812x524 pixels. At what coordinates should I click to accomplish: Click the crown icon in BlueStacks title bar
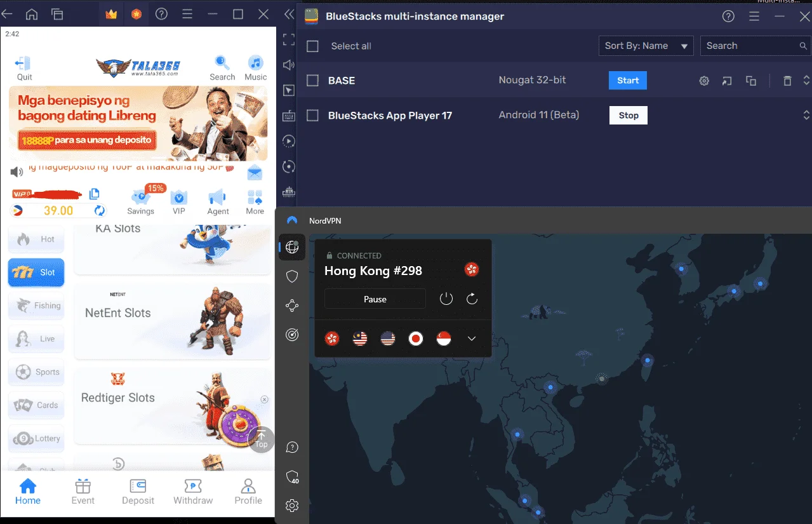[x=111, y=14]
